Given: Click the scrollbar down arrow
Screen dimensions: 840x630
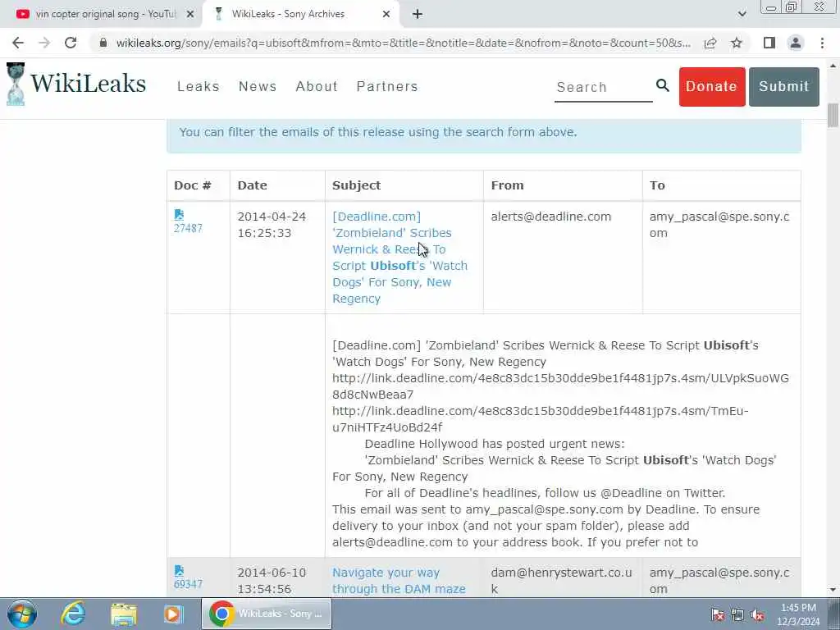Looking at the screenshot, I should [833, 590].
